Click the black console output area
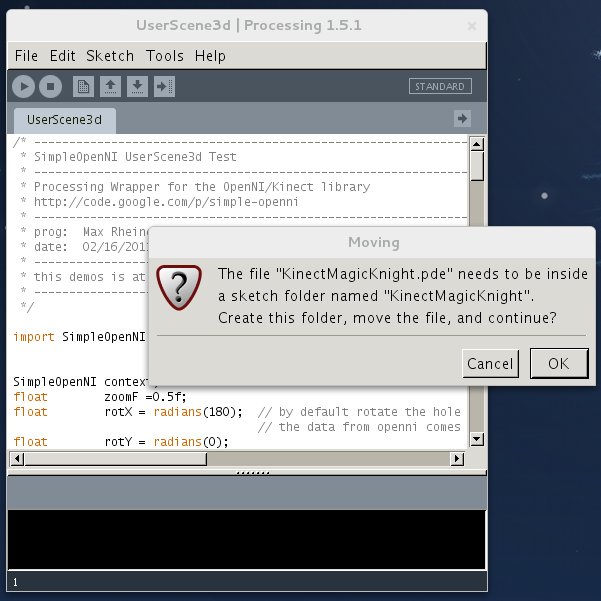 (x=246, y=539)
